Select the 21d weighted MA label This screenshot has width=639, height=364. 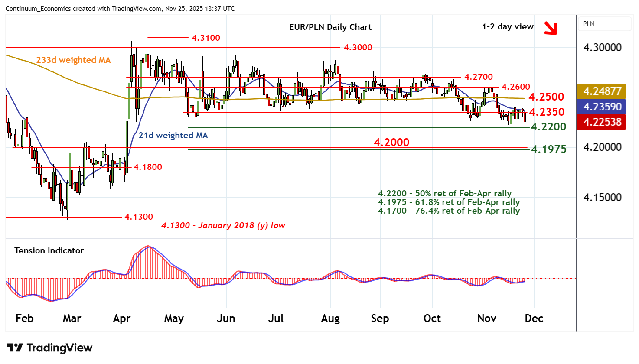173,136
